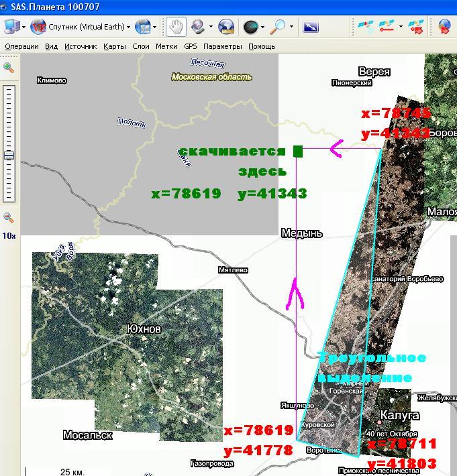Click the GPS satellite connect icon
Image resolution: width=457 pixels, height=476 pixels.
click(365, 27)
